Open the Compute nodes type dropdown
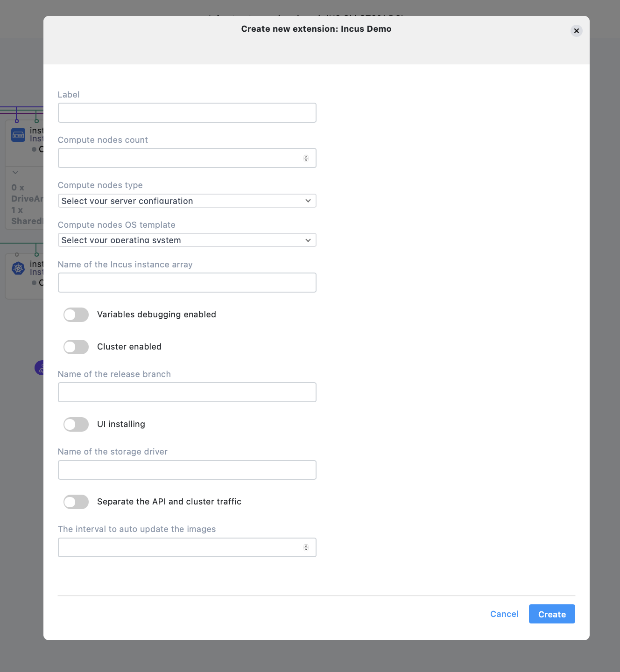Screen dimensions: 620x672 click(x=187, y=201)
